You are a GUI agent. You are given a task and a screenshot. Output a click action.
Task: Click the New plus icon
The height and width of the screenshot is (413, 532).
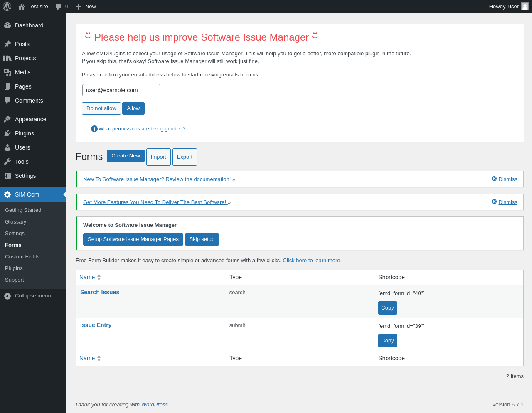click(x=79, y=7)
